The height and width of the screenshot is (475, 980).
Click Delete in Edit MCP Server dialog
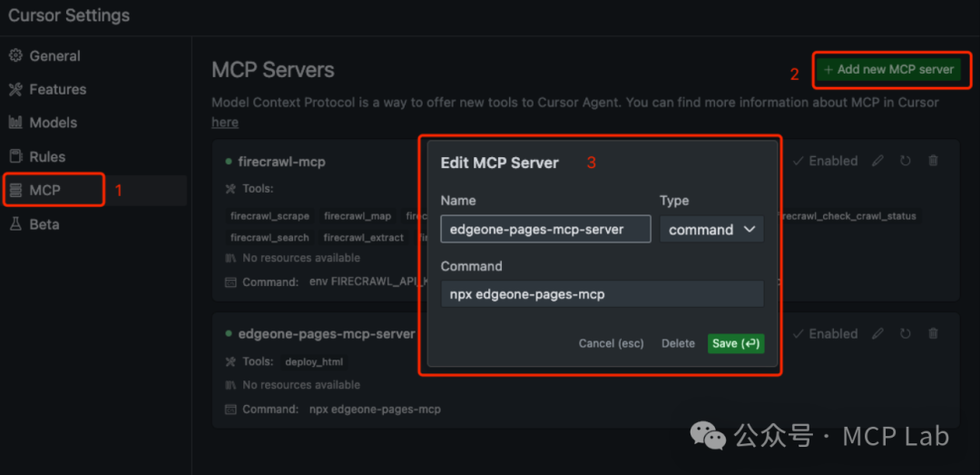(x=678, y=343)
